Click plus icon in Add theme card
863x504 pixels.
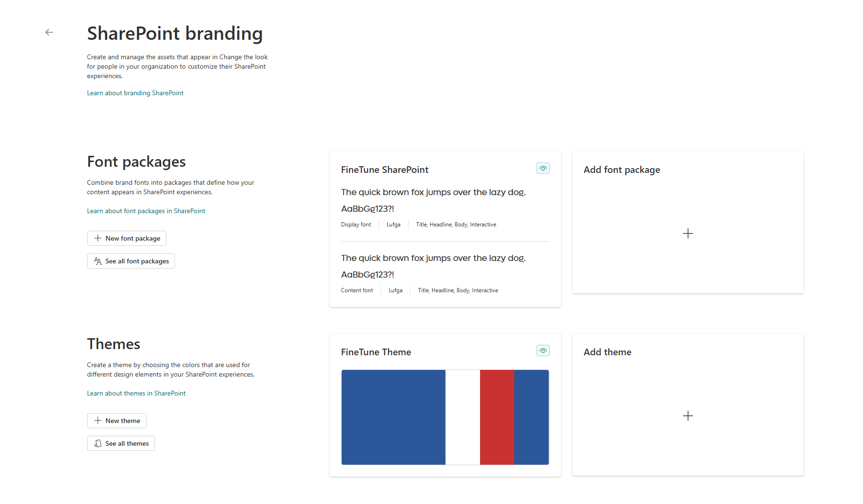tap(688, 416)
